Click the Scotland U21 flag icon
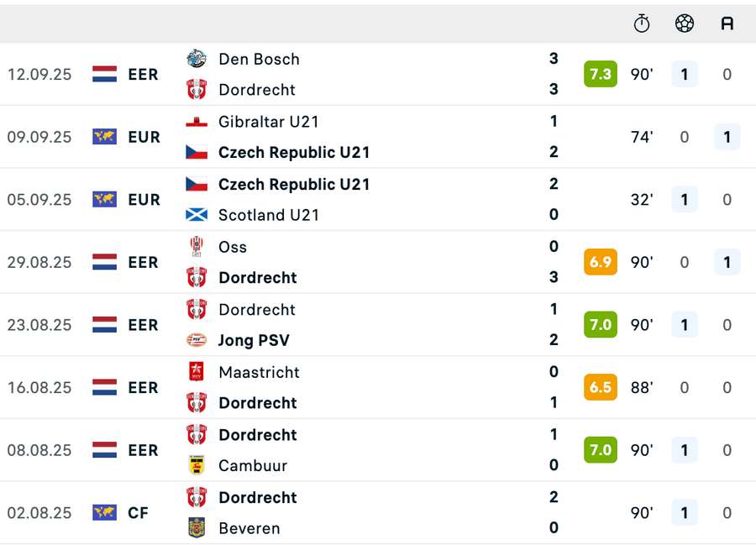The width and height of the screenshot is (756, 545). coord(197,215)
